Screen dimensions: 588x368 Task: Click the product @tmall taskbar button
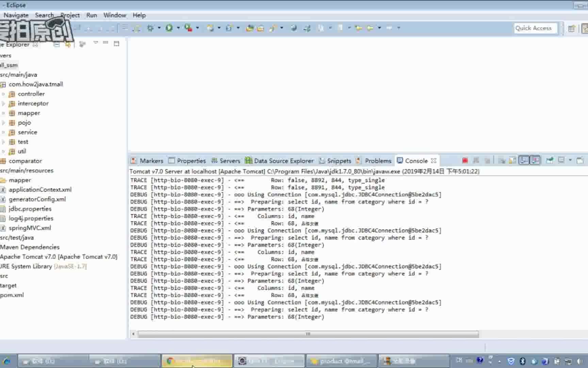point(341,361)
